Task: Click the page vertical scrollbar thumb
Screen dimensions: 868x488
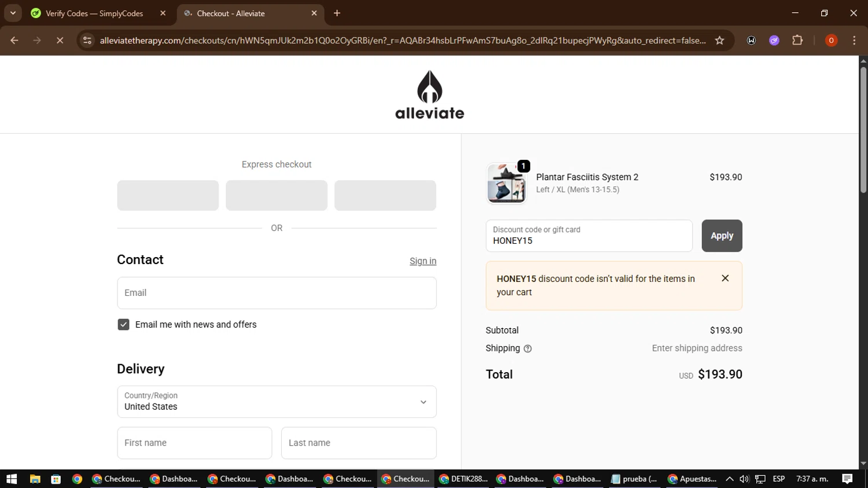Action: pyautogui.click(x=863, y=130)
